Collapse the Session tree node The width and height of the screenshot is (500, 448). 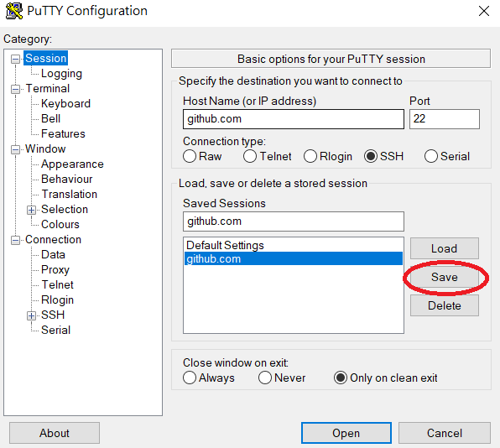click(x=15, y=59)
